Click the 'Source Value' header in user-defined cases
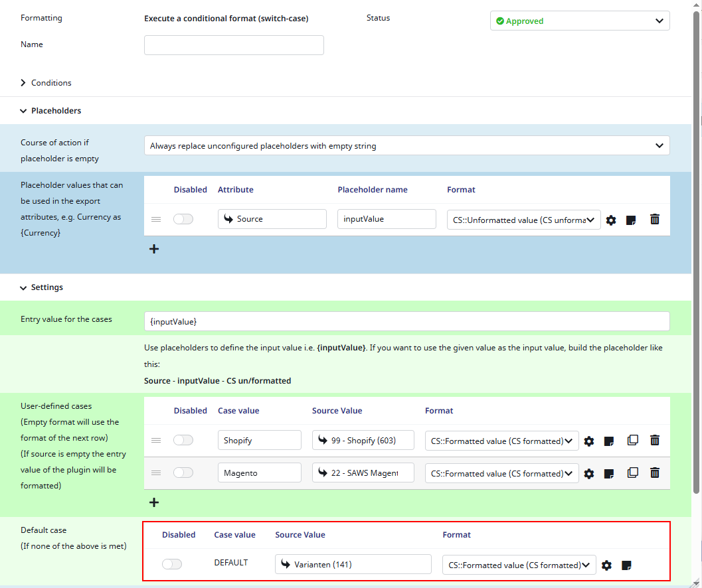Viewport: 702px width, 588px height. 337,411
